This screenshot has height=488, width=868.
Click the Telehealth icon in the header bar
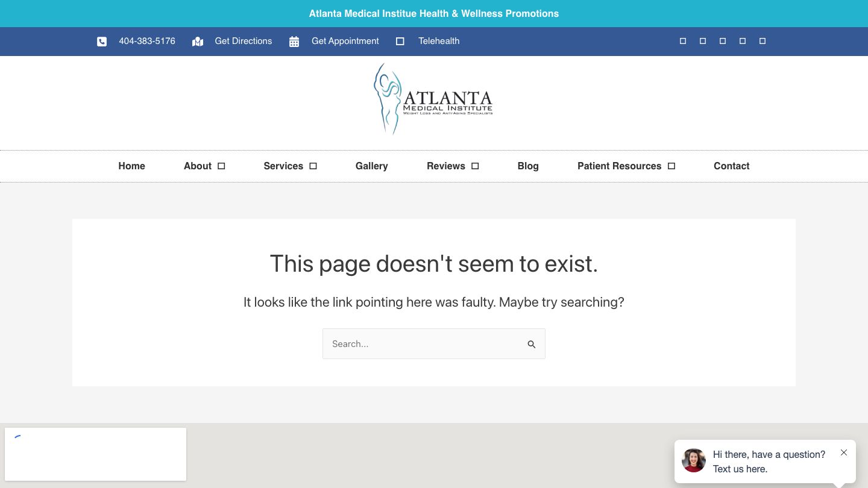coord(400,41)
